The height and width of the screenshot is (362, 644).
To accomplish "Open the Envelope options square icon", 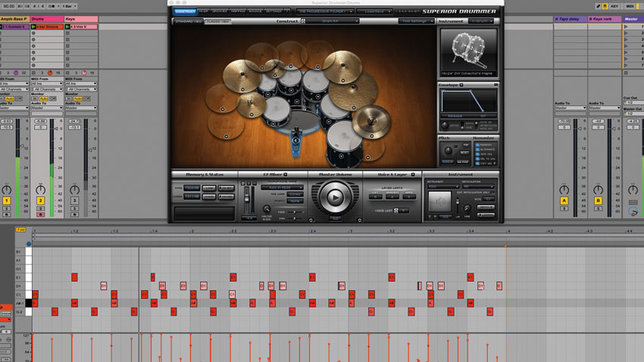I will pos(461,85).
